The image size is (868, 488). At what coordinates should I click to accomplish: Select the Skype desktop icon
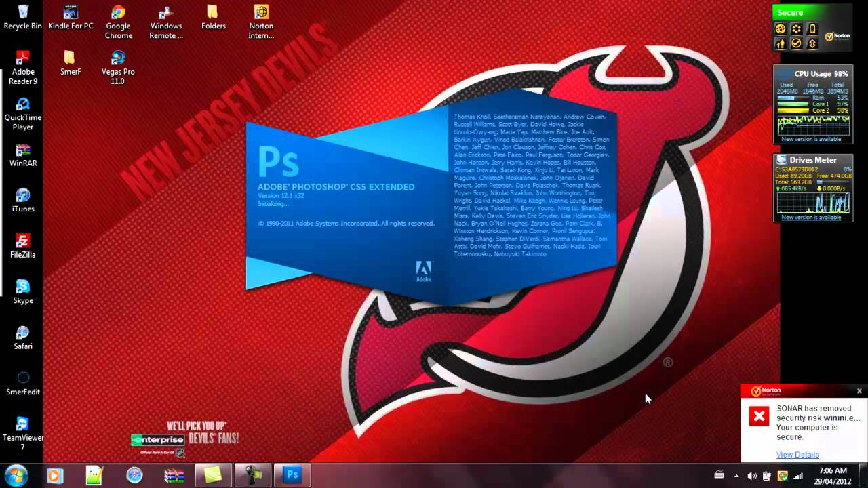(x=22, y=291)
